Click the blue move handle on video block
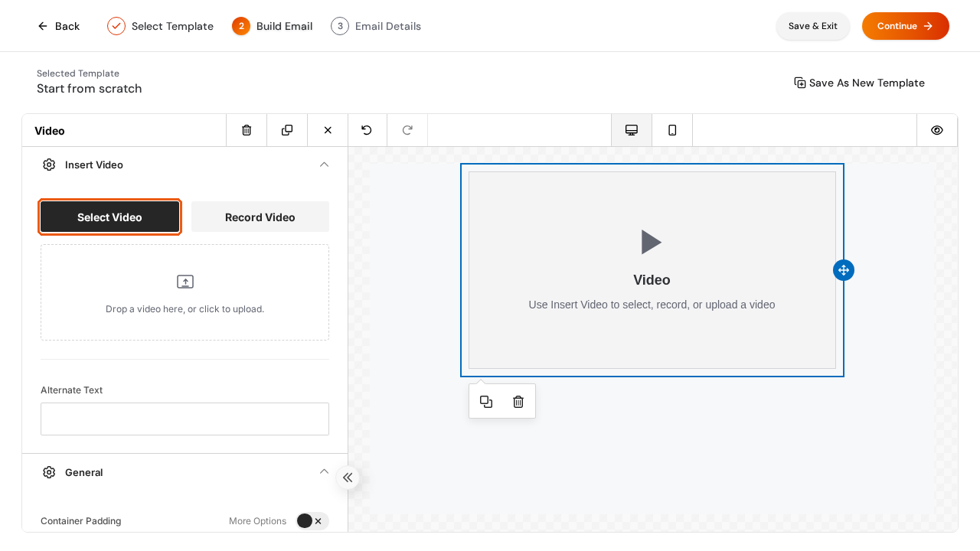Screen dimensions: 980x551 coord(844,270)
